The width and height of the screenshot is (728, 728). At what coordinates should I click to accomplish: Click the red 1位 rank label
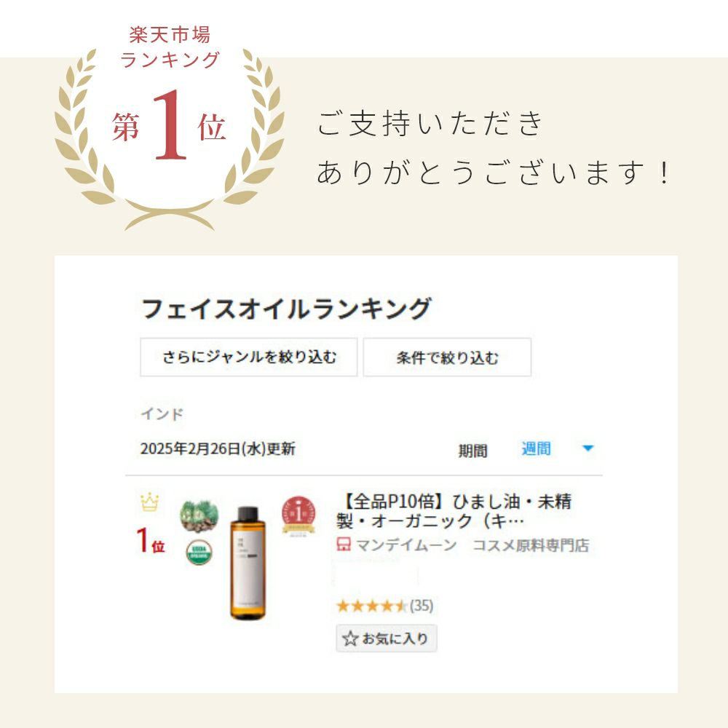coord(151,540)
